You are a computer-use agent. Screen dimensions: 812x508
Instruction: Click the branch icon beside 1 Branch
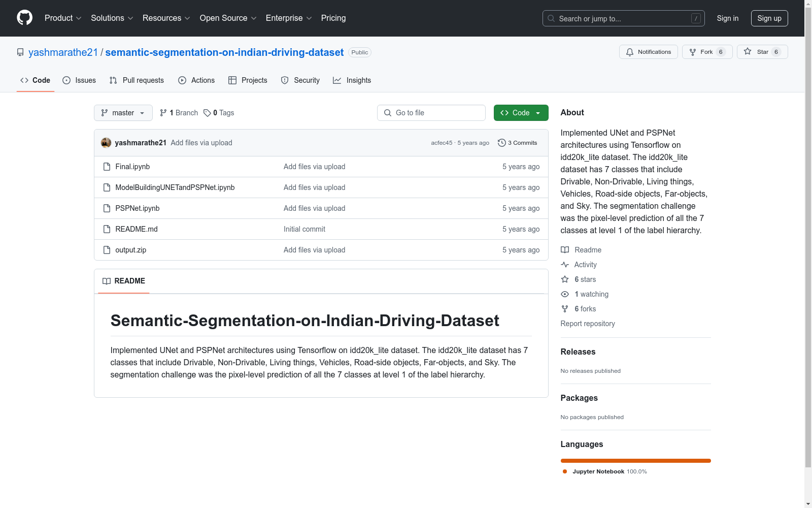pos(163,113)
